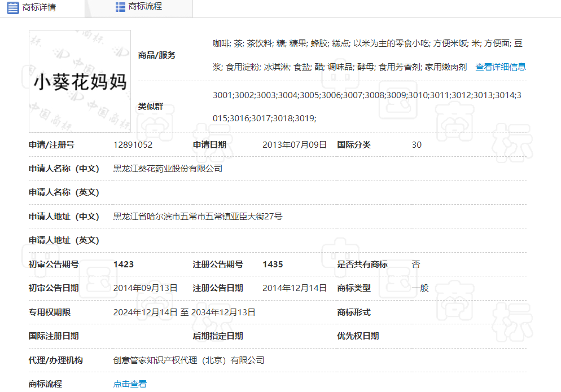561x392 pixels.
Task: Select the application number 12891052
Action: coord(133,145)
